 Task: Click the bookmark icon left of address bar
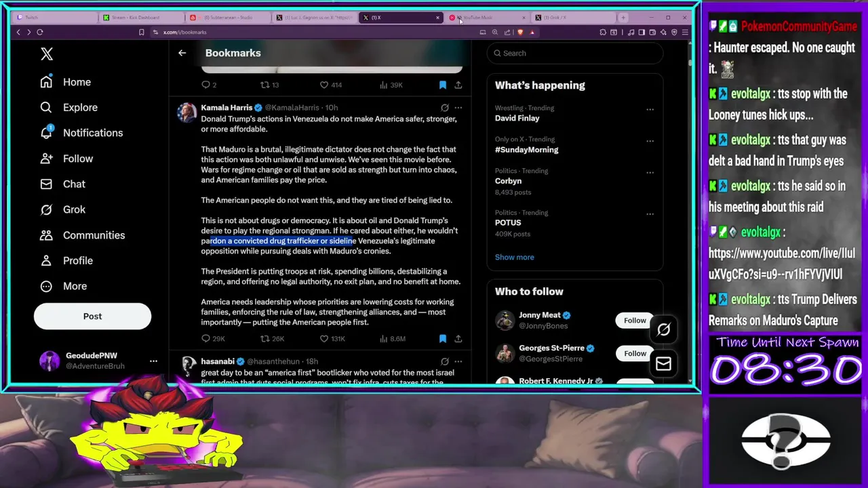coord(141,32)
